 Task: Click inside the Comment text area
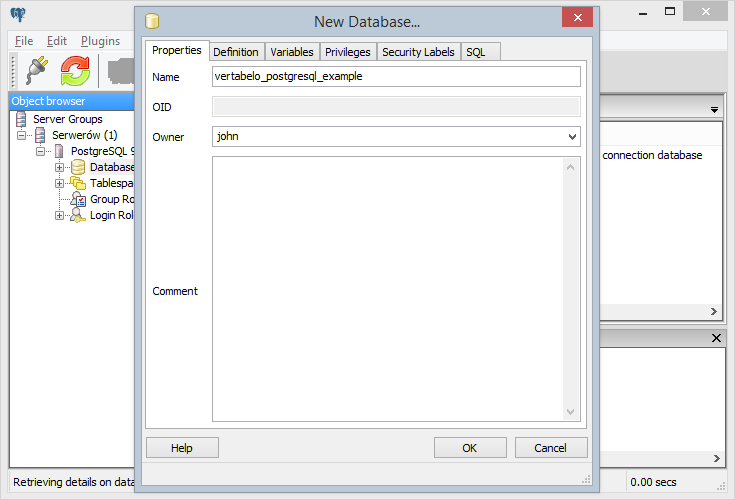click(388, 290)
